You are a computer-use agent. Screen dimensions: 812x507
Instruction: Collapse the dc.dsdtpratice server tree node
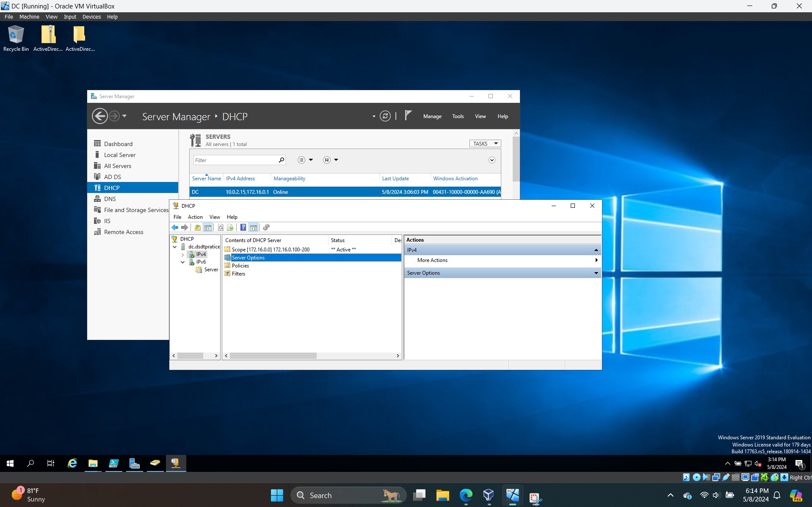click(x=175, y=247)
